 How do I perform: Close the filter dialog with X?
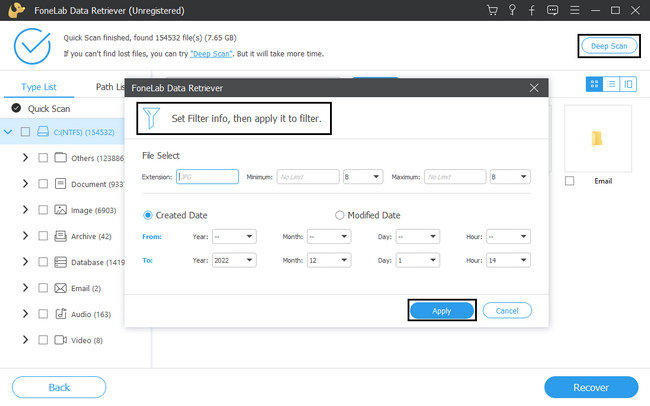pos(534,88)
